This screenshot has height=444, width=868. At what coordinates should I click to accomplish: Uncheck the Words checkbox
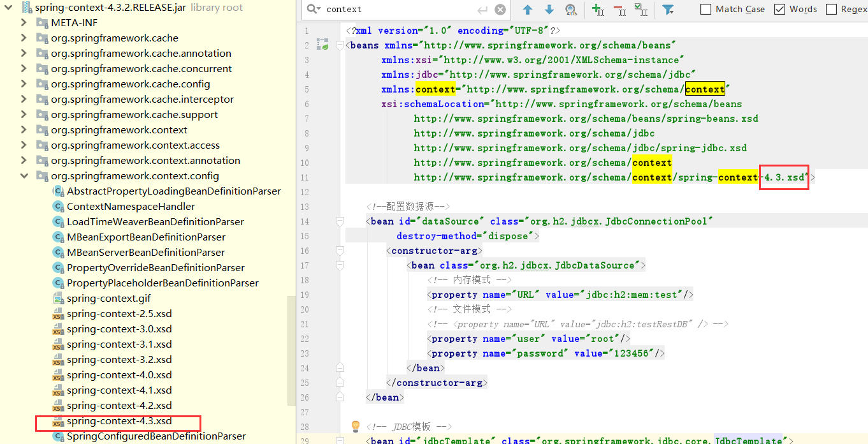pyautogui.click(x=779, y=9)
